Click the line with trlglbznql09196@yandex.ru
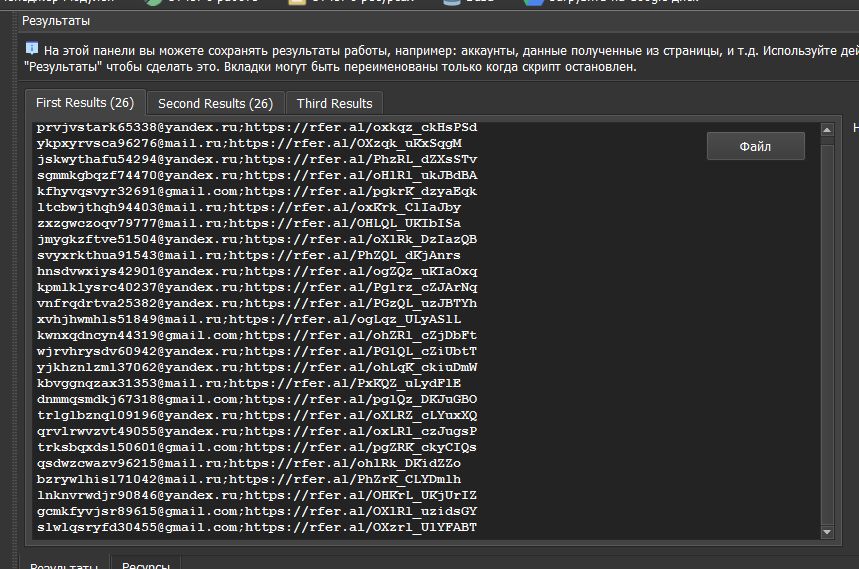859x569 pixels. pos(257,415)
